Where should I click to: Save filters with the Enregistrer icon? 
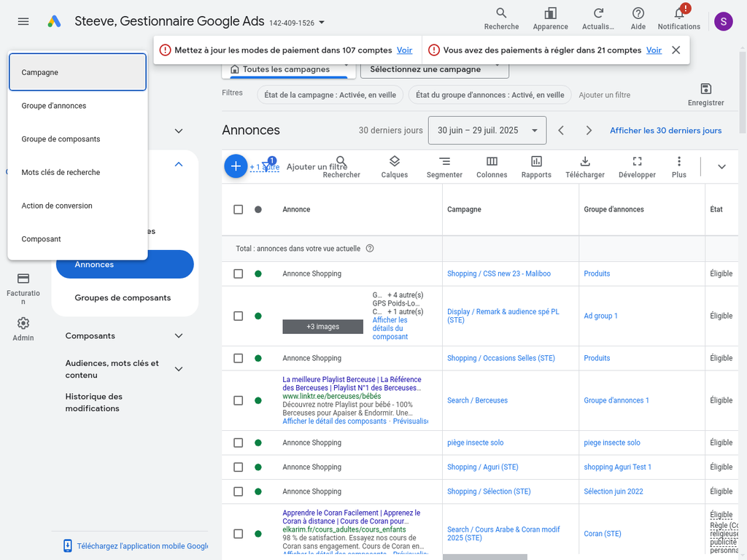705,95
